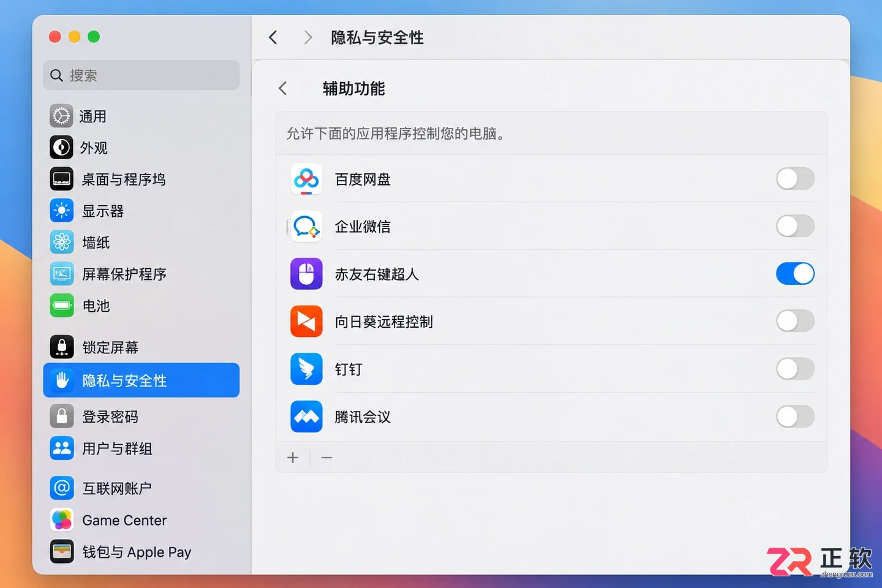Click the toolbar back chevron
The height and width of the screenshot is (588, 882).
(273, 37)
